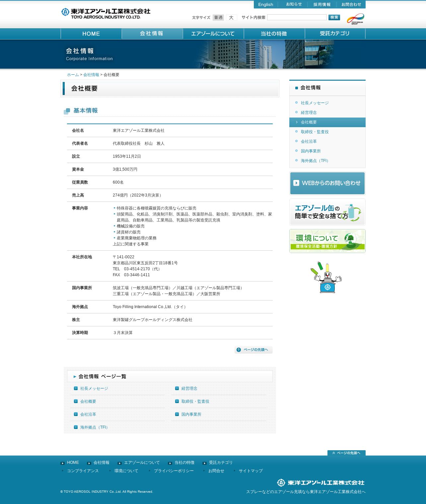The image size is (426, 504).
Task: Open the エアゾール缶の簡単で安全な捨て方 banner
Action: tap(327, 212)
